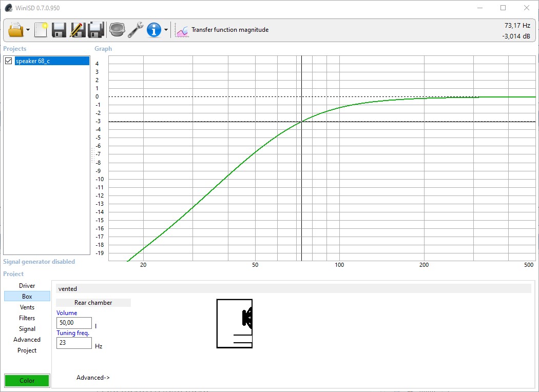
Task: Click the panel splitter handle left of graph
Action: pos(92,155)
